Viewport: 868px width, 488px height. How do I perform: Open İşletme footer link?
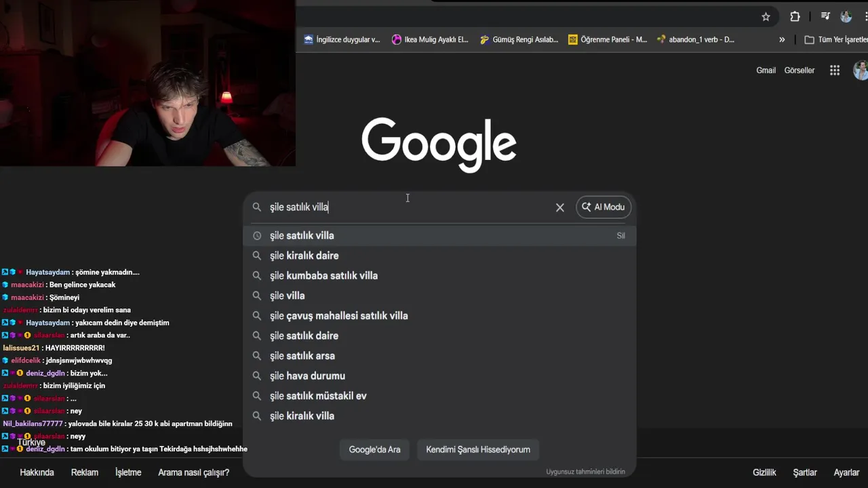click(x=128, y=472)
